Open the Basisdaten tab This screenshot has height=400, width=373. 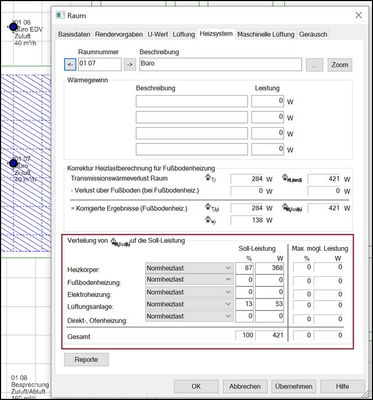[74, 34]
